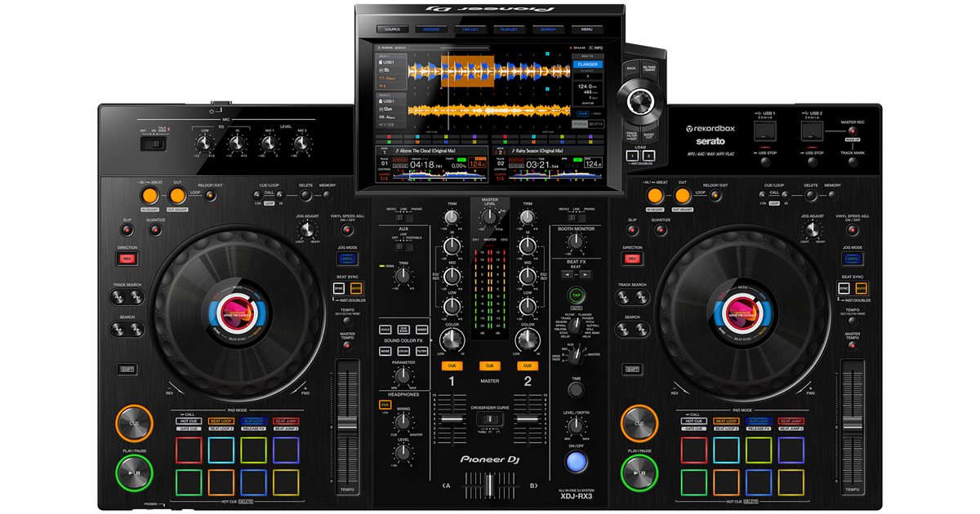Screen dimensions: 980x514
Task: Hit the left deck IN/4BEAT loop button
Action: (148, 195)
